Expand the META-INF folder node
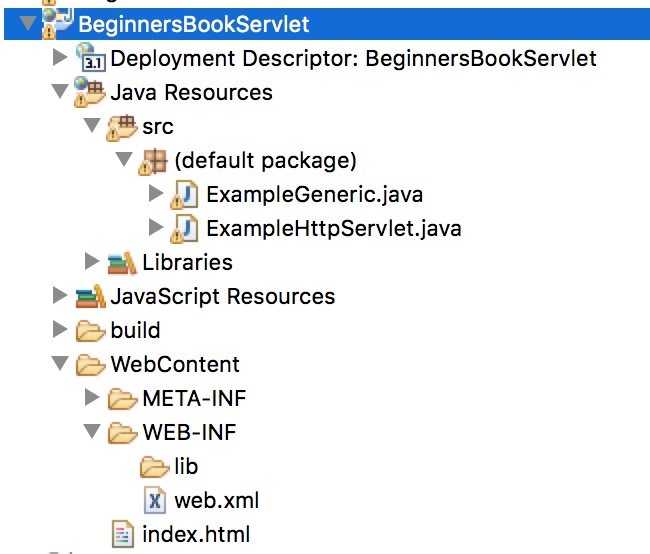 tap(92, 398)
